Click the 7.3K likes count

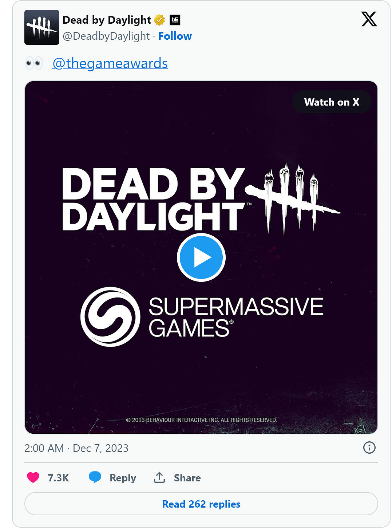coord(58,478)
